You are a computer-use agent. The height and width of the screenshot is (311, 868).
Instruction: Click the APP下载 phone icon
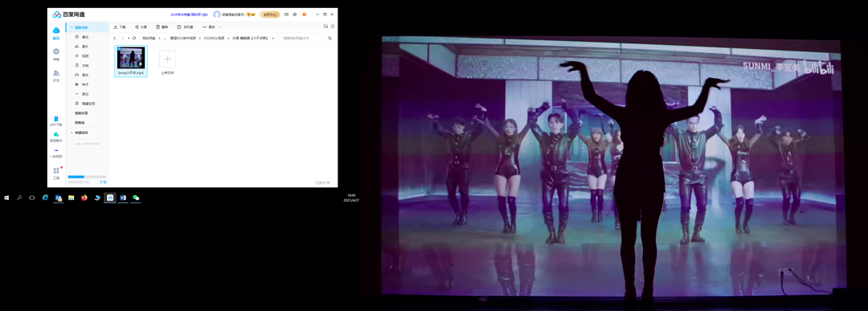[56, 121]
